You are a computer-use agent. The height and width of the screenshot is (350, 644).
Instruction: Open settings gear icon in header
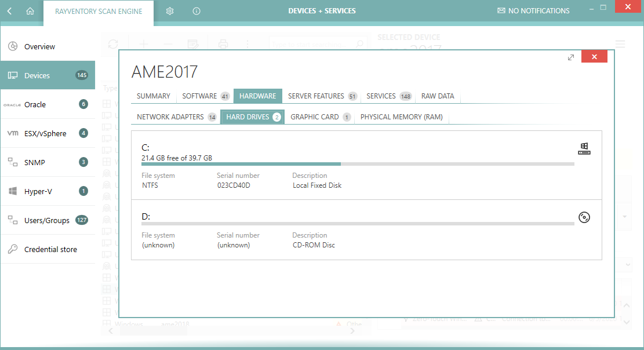pos(170,11)
